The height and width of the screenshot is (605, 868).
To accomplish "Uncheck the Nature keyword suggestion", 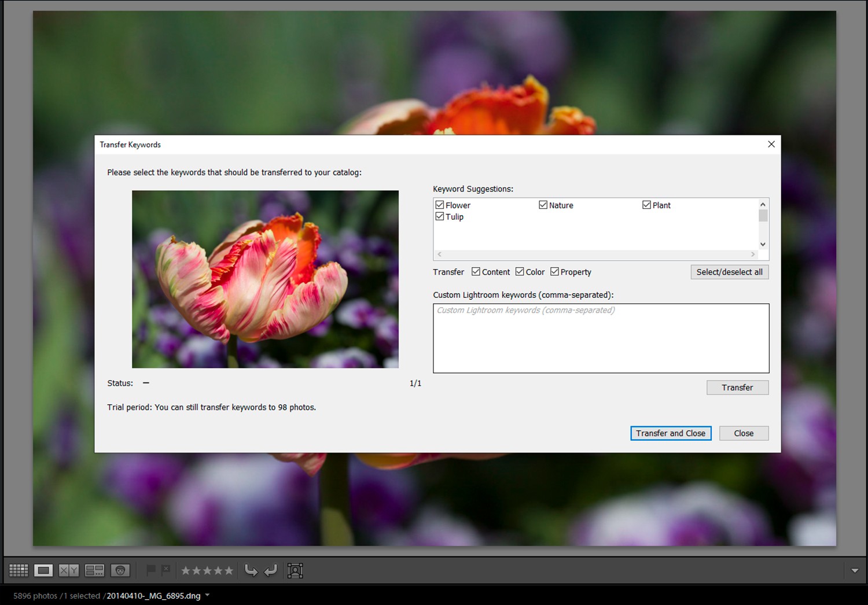I will (x=543, y=205).
